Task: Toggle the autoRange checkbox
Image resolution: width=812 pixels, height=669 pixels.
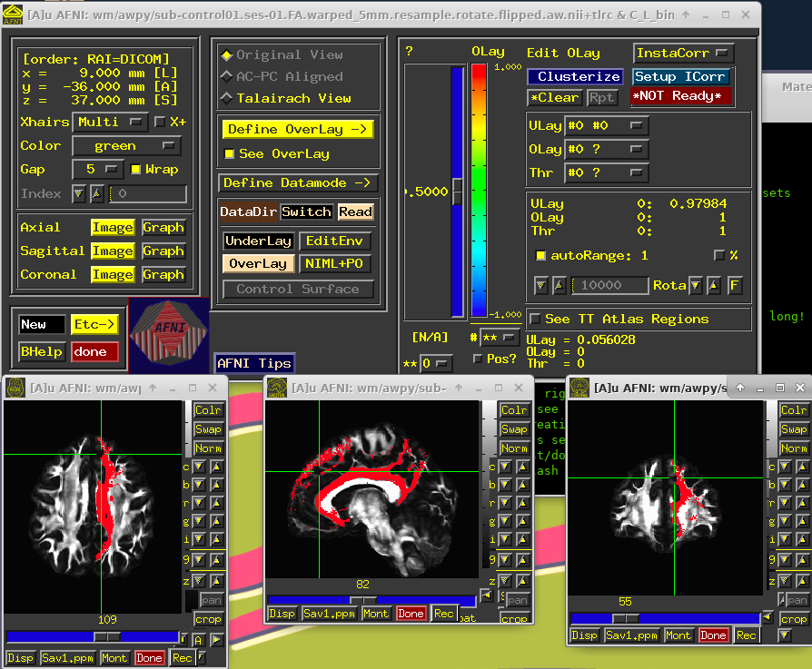Action: pos(540,255)
